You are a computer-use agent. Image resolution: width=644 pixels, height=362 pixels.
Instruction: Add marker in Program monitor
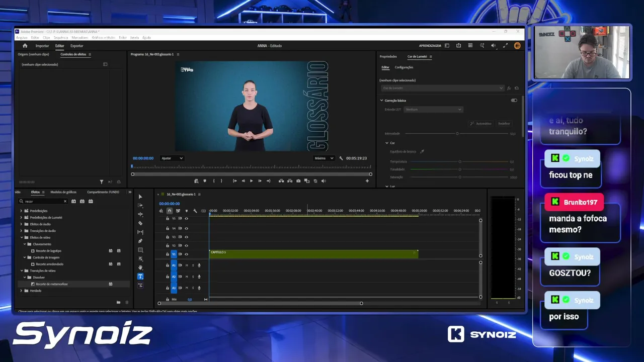tap(204, 181)
